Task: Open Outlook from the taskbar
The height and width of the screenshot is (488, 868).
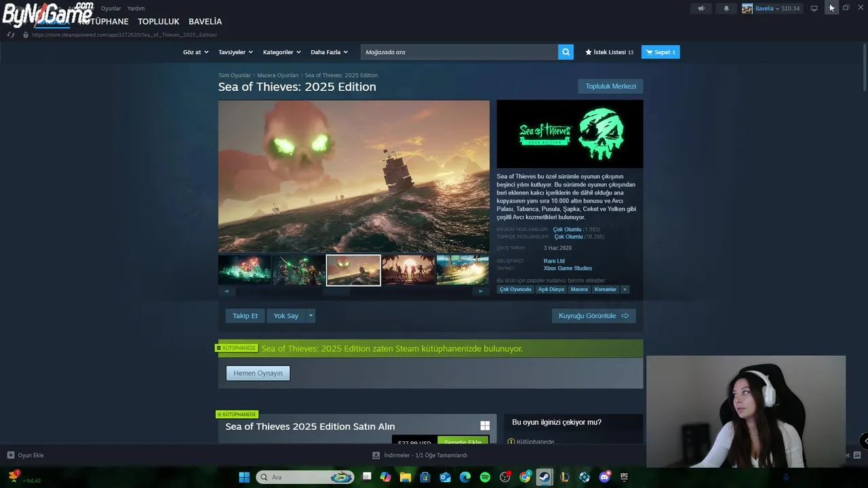Action: 445,477
